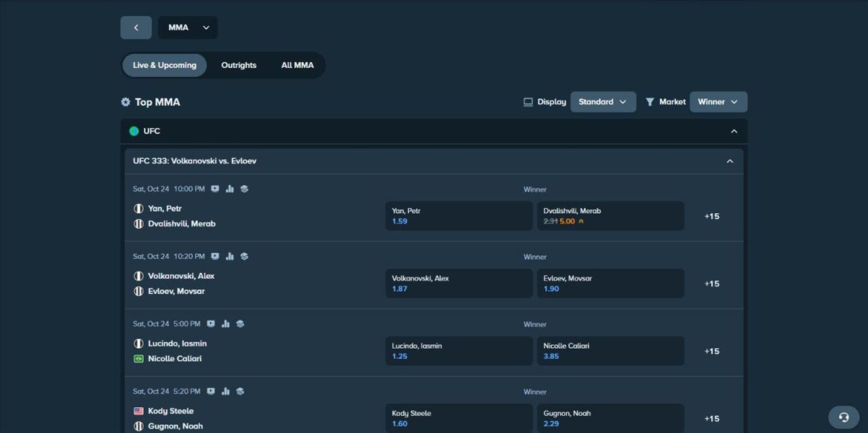Bet on Gugnon, Noah at 2.29
Screen dimensions: 868x433
tap(610, 418)
